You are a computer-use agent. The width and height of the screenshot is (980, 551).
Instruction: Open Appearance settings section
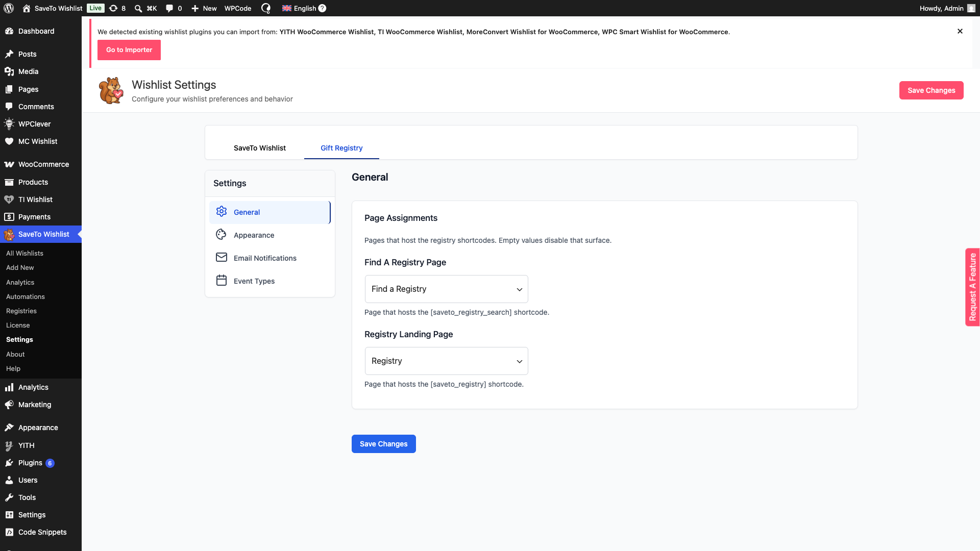click(270, 235)
